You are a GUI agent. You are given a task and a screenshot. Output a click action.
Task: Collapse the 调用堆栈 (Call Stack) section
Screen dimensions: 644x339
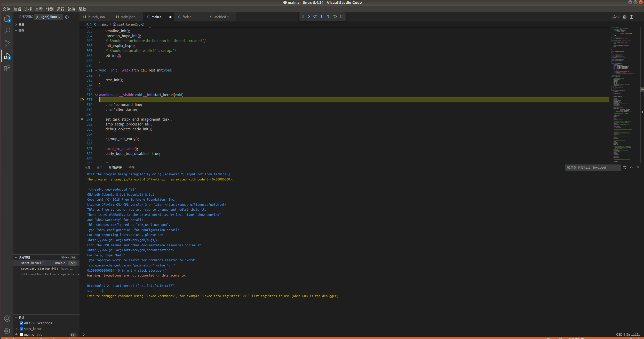46,257
